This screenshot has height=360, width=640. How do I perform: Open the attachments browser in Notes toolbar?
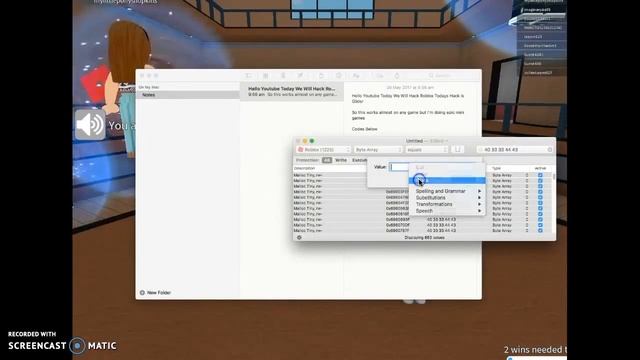coord(265,76)
